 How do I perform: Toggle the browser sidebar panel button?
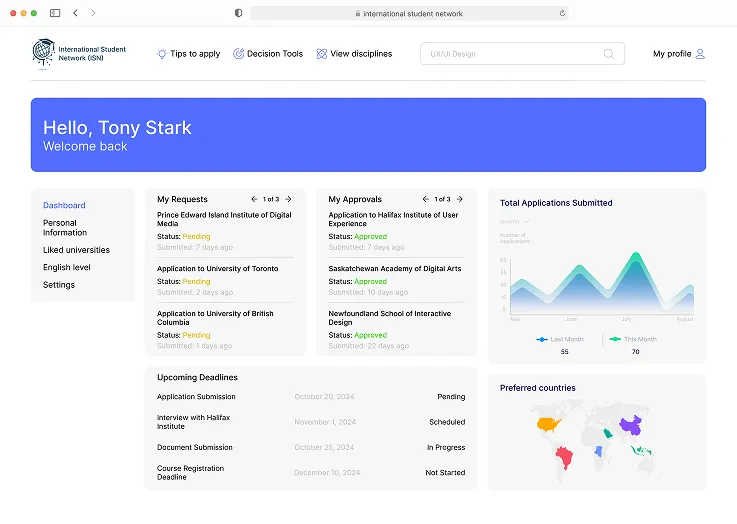55,13
